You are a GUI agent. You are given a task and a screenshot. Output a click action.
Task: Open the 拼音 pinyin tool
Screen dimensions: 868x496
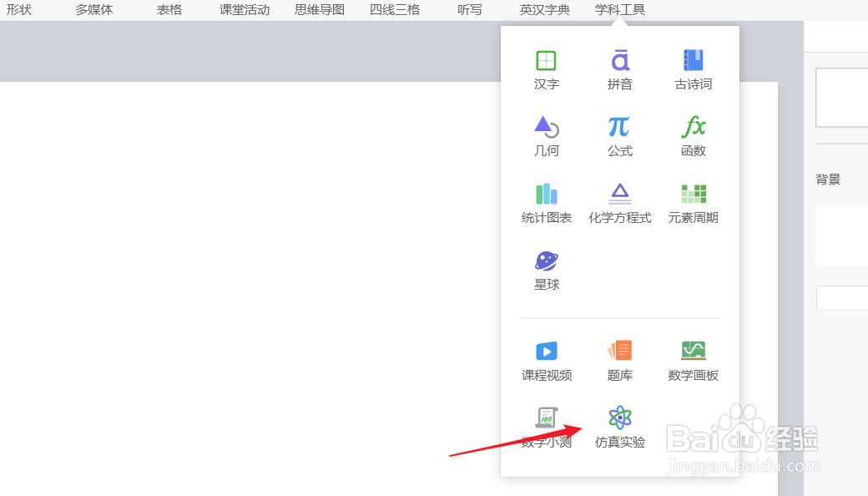pyautogui.click(x=619, y=70)
